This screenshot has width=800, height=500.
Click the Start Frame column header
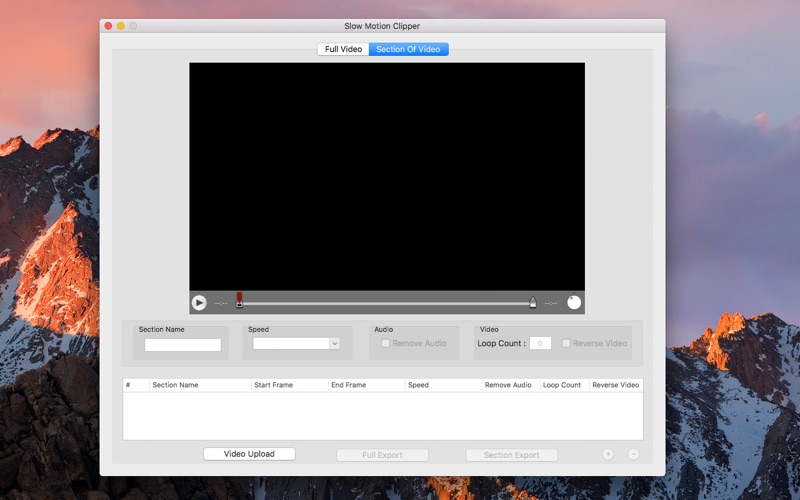pos(290,385)
